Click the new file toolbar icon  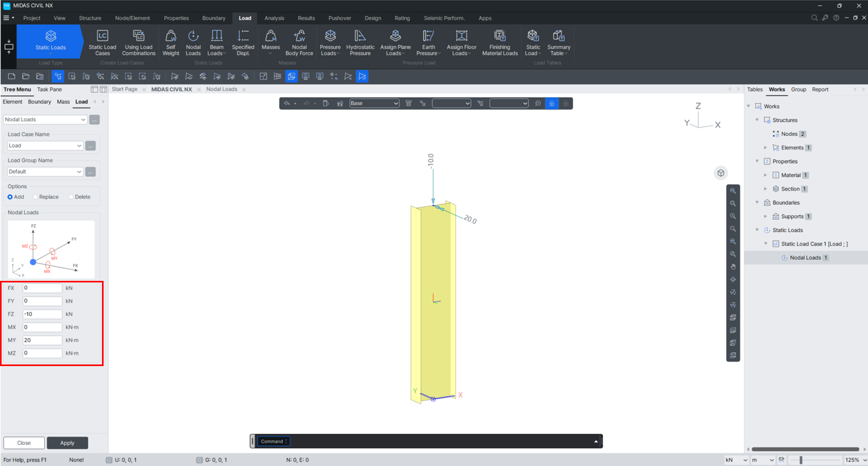(12, 76)
